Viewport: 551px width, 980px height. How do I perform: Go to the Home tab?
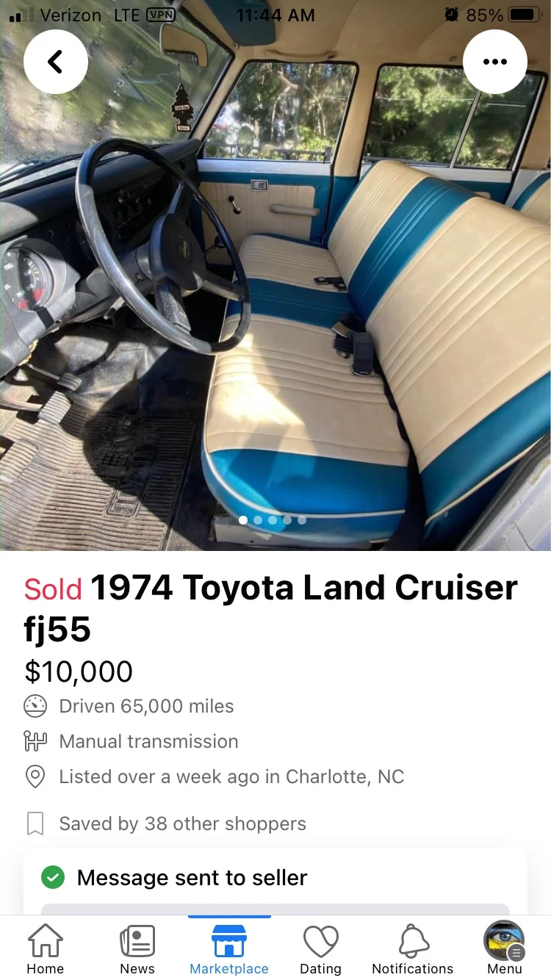46,948
